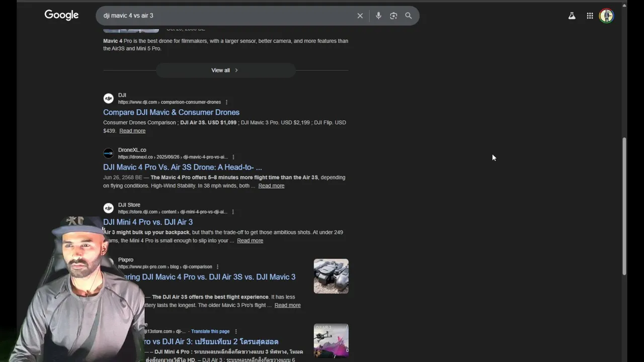Click the DJI Store favicon
This screenshot has width=644, height=362.
coord(108,208)
